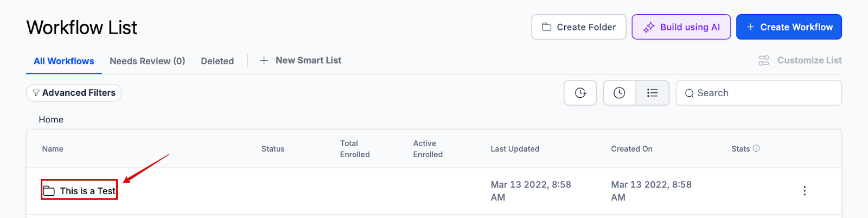Click the Stats info icon

coord(756,148)
